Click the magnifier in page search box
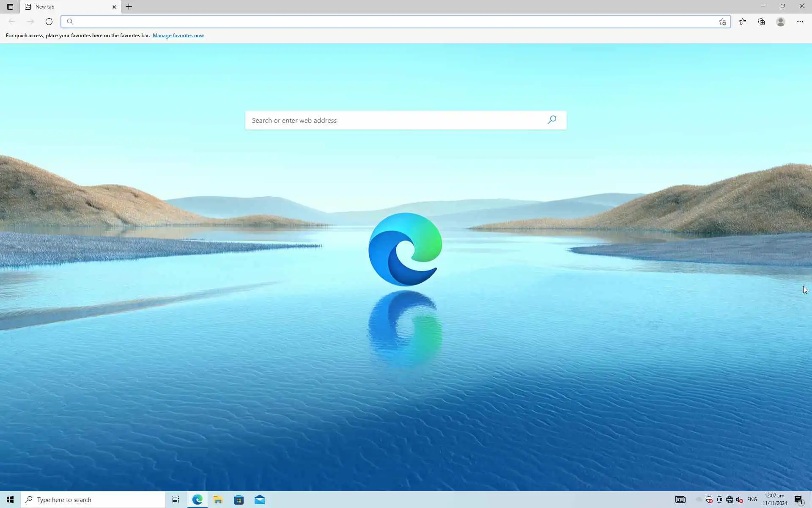Viewport: 812px width, 508px height. coord(552,120)
